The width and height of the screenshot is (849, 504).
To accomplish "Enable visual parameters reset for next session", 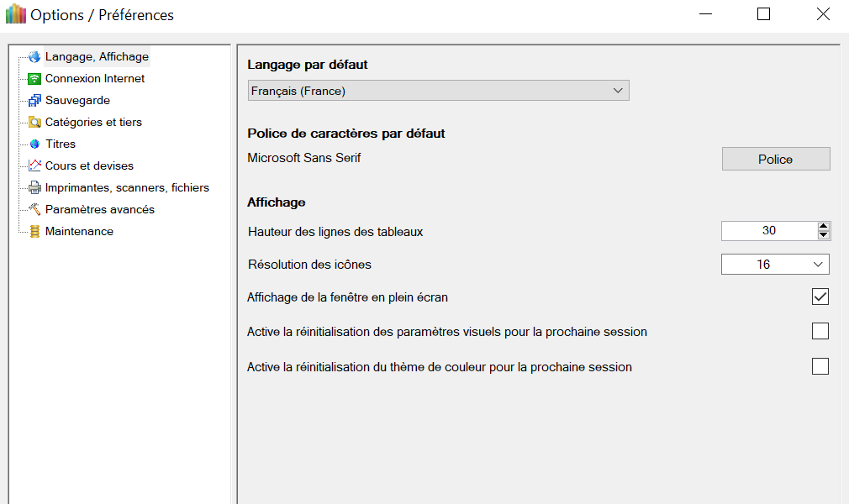I will click(x=820, y=331).
